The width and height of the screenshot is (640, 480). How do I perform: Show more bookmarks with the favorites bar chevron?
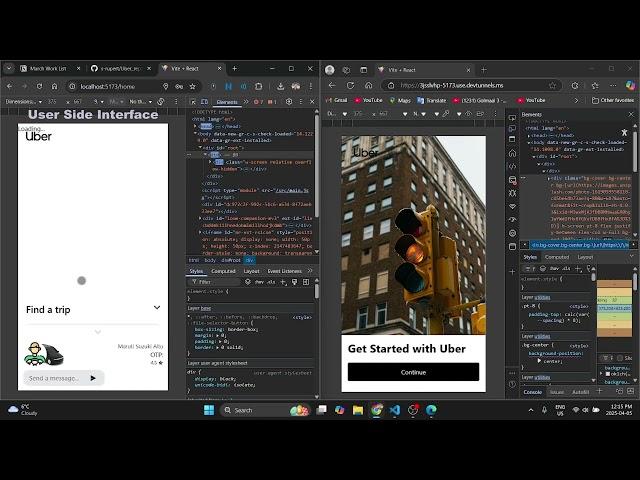click(x=576, y=100)
